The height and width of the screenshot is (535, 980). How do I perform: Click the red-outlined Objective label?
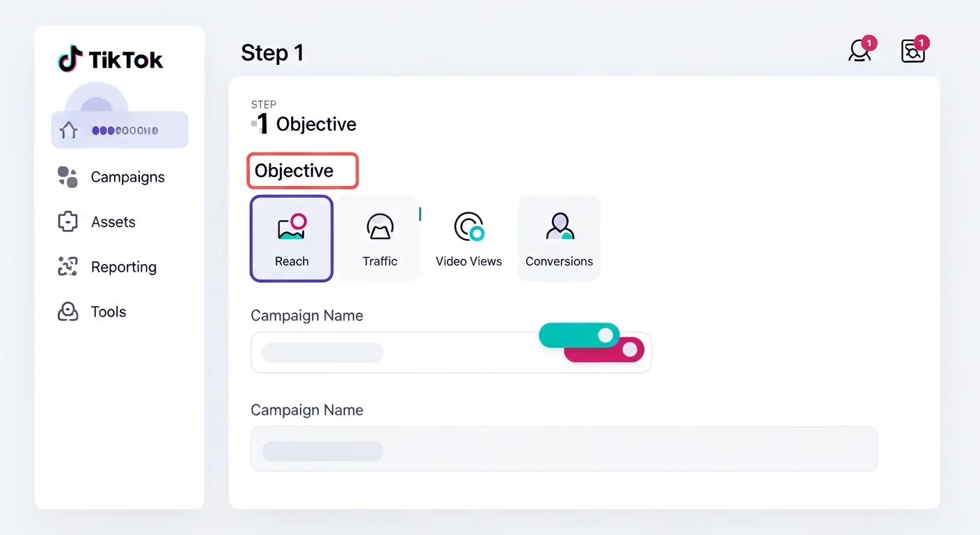[302, 171]
